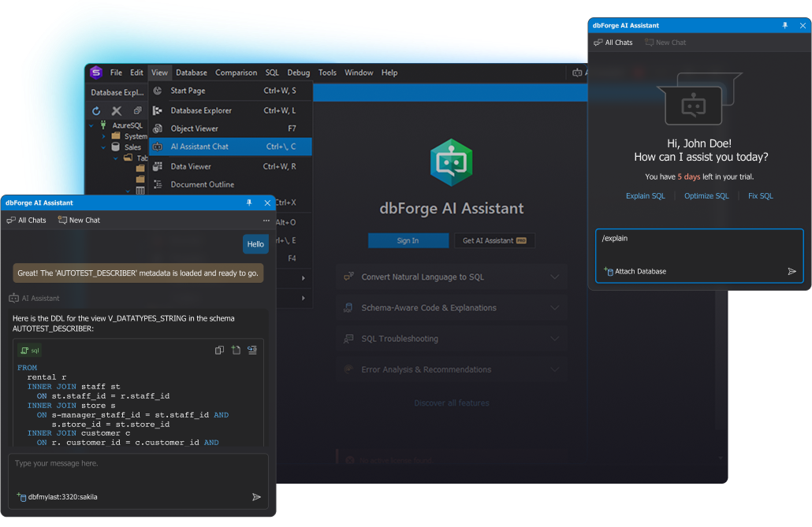Expand Convert Natural Language to SQL section
812x527 pixels.
tap(451, 277)
